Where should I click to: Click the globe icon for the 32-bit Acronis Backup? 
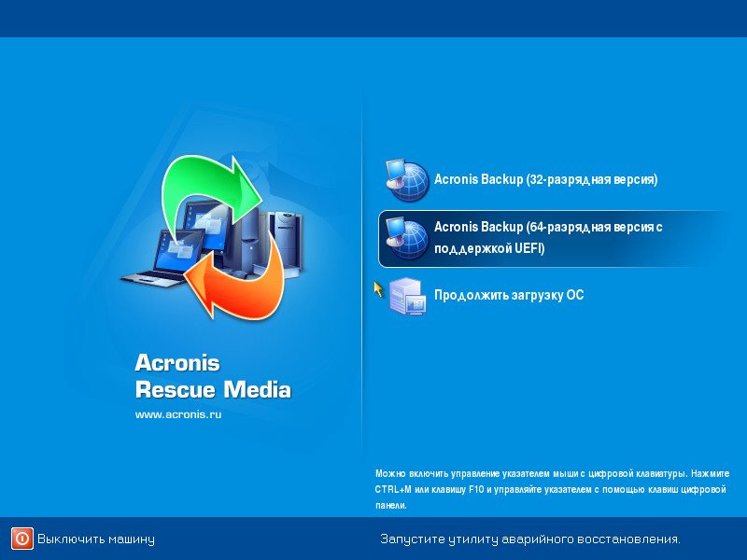pos(407,179)
